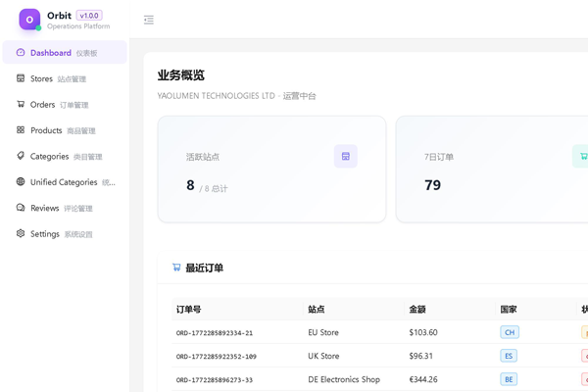Image resolution: width=588 pixels, height=392 pixels.
Task: Click the Orbit purple logo icon
Action: (x=29, y=20)
